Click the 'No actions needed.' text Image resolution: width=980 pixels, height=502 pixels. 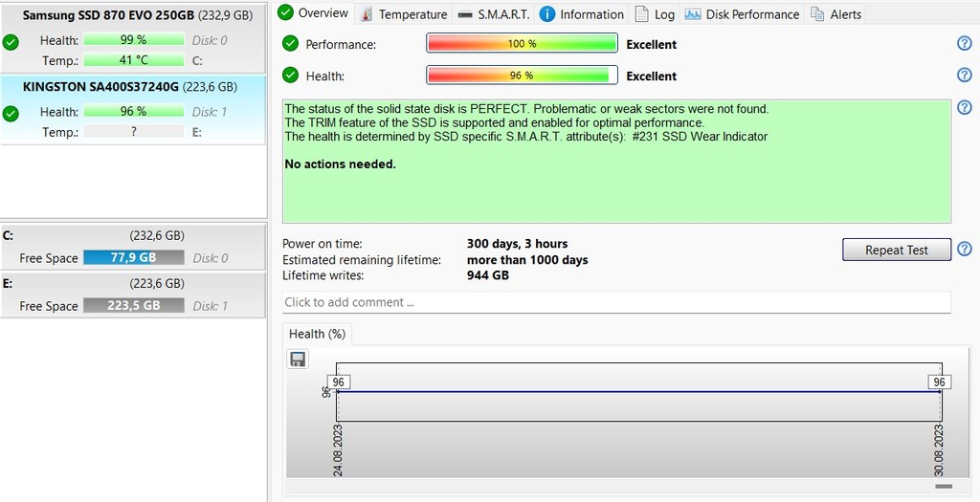point(341,164)
